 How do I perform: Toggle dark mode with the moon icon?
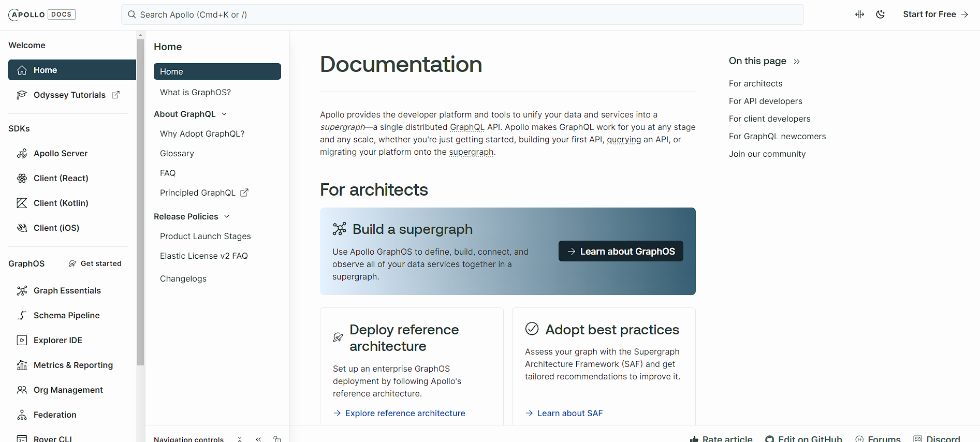(x=880, y=14)
